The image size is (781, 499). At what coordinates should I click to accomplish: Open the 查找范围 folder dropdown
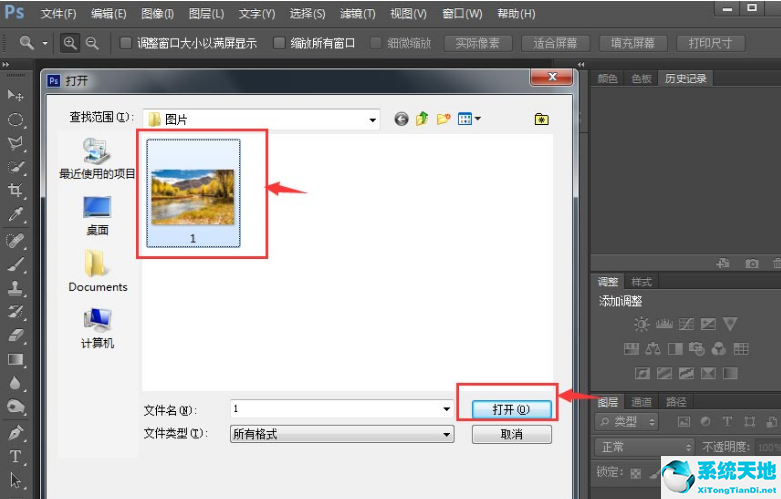(x=373, y=120)
